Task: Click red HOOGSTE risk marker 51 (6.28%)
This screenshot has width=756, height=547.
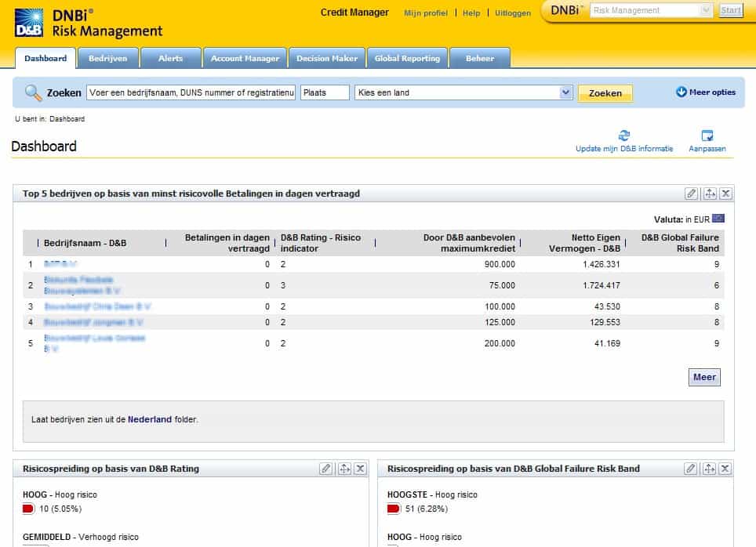Action: point(394,509)
